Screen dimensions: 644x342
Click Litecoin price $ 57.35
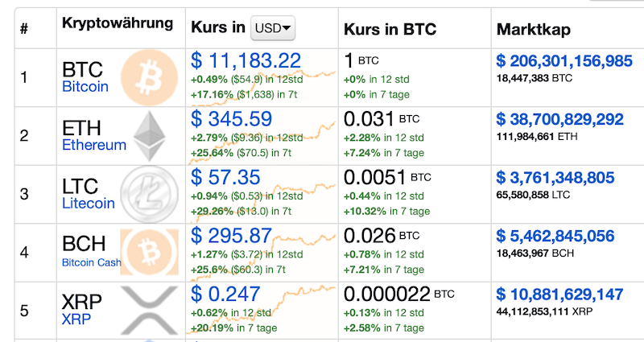[225, 177]
